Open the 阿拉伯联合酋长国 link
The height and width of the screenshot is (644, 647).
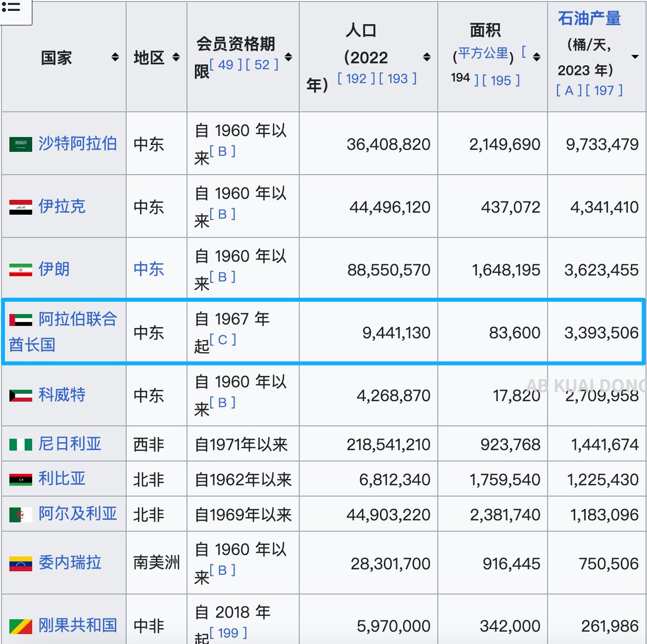click(63, 332)
